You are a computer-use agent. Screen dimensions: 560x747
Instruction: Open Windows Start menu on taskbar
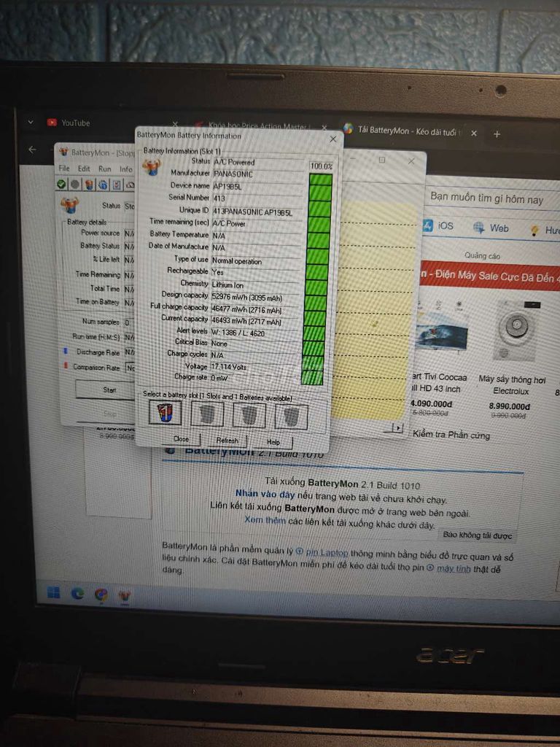point(53,592)
